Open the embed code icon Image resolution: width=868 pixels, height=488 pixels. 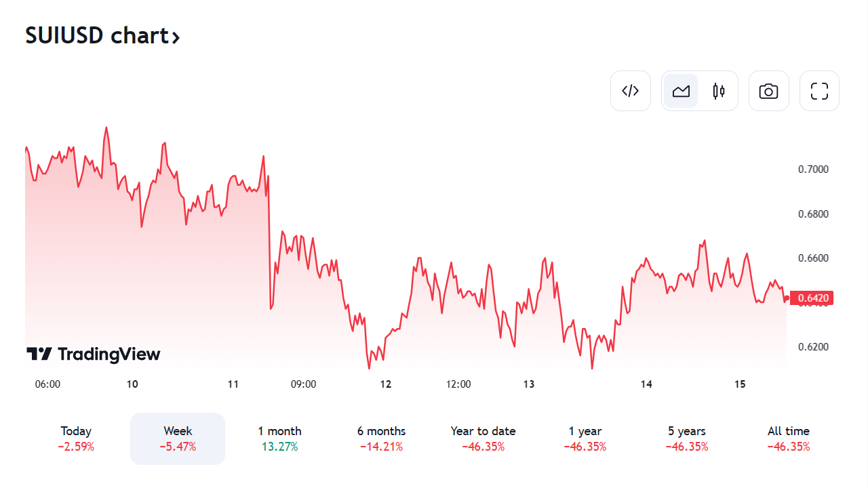[631, 91]
